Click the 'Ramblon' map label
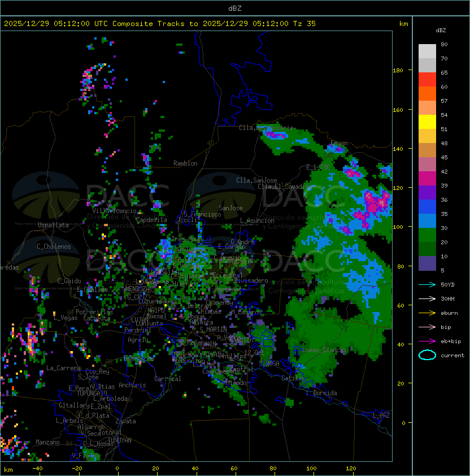Viewport: 470px width, 476px height. [x=185, y=163]
